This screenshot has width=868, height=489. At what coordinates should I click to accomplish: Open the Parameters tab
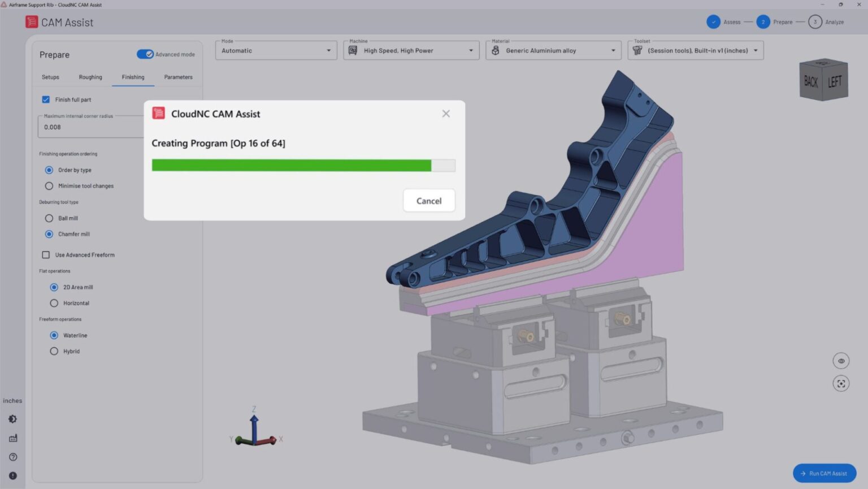click(178, 77)
